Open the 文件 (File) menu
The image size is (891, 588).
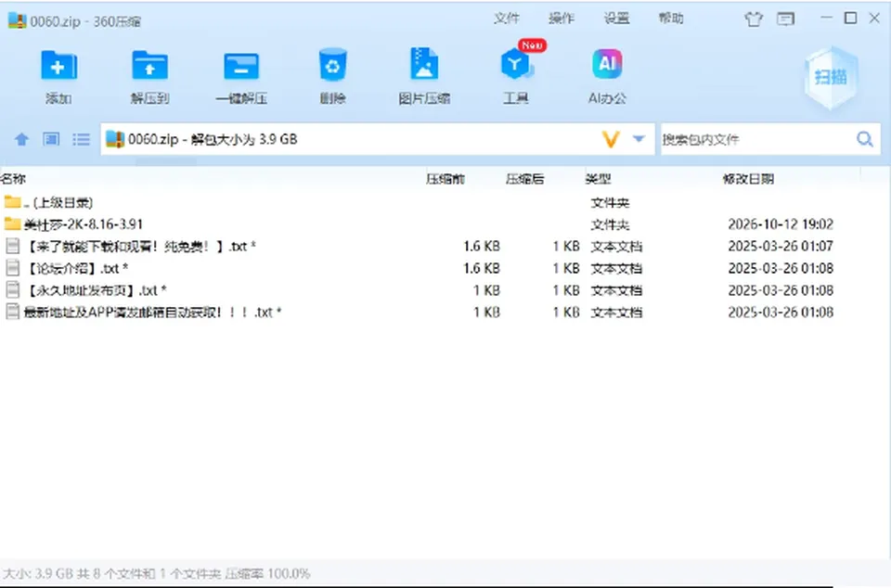pyautogui.click(x=507, y=19)
